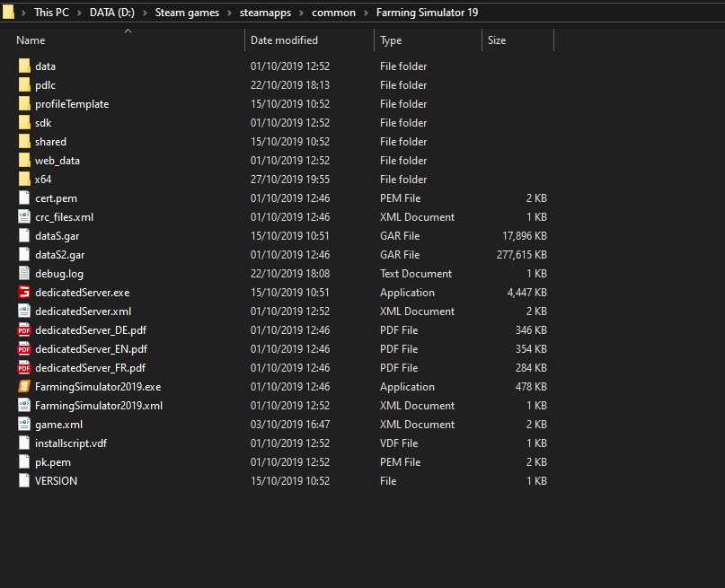
Task: Select the game.xml file icon
Action: (x=24, y=425)
